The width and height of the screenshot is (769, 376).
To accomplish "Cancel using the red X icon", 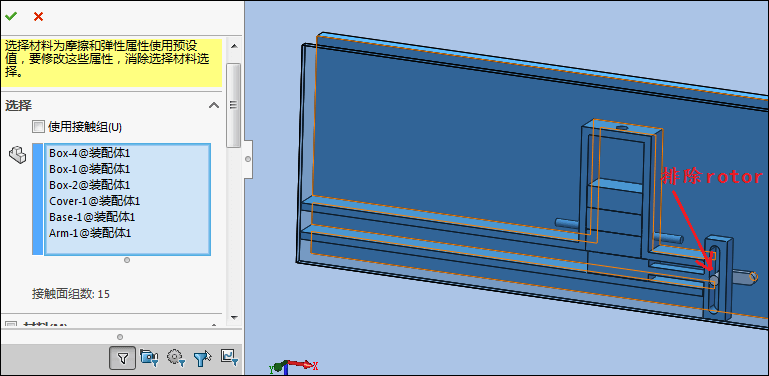I will tap(38, 17).
